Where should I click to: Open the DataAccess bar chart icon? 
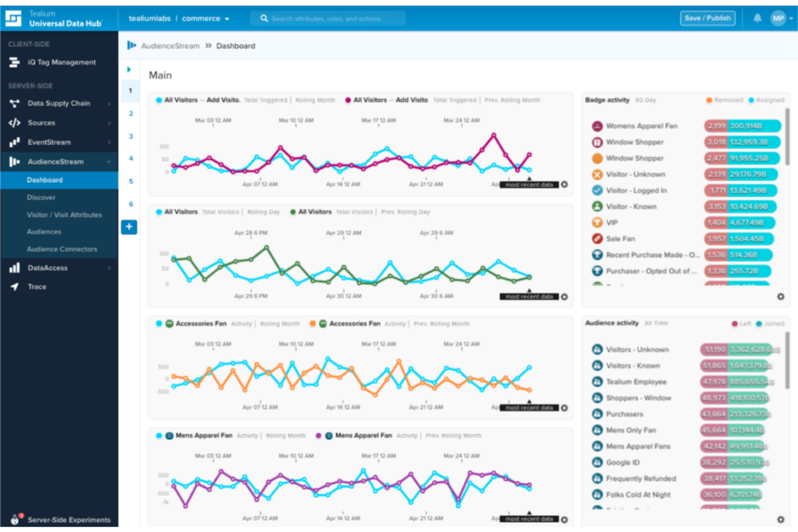pyautogui.click(x=13, y=267)
